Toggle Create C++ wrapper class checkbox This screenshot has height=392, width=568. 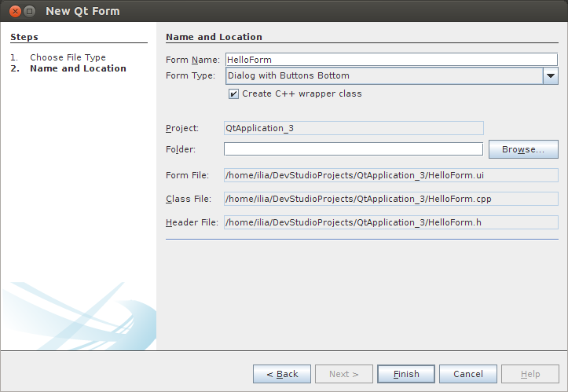[233, 93]
